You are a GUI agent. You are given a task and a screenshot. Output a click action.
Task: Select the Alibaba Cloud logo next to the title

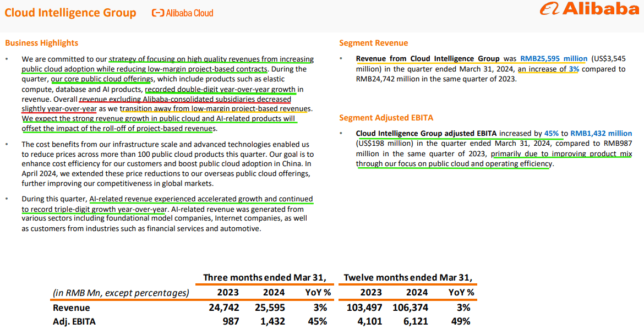[182, 13]
